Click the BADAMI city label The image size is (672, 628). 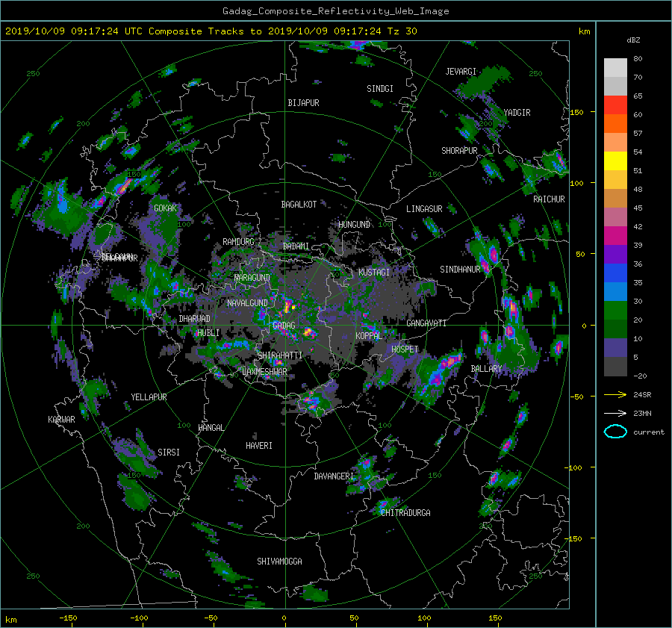coord(296,246)
